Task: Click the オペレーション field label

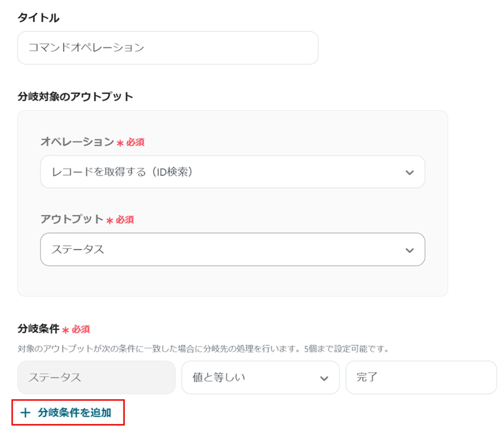Action: 77,142
